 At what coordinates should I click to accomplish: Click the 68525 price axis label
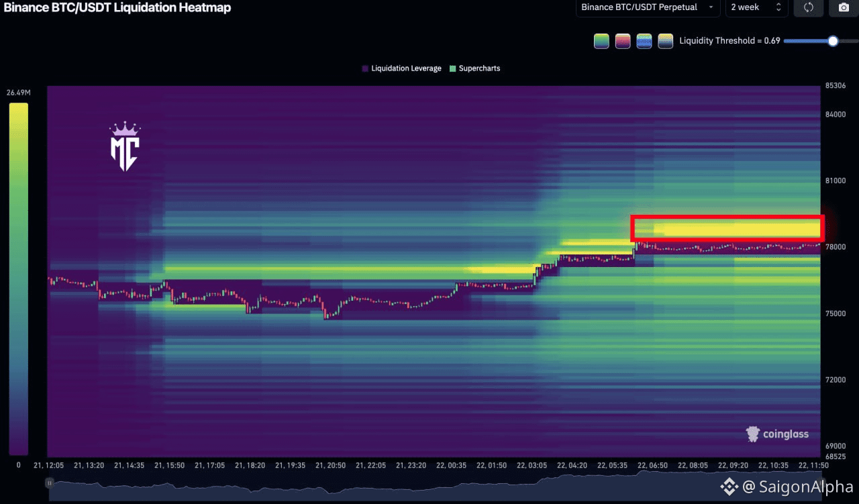coord(836,457)
